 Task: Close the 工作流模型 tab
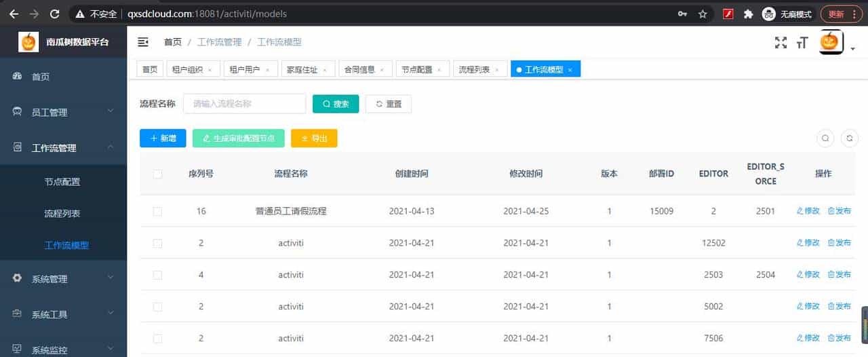pyautogui.click(x=570, y=69)
